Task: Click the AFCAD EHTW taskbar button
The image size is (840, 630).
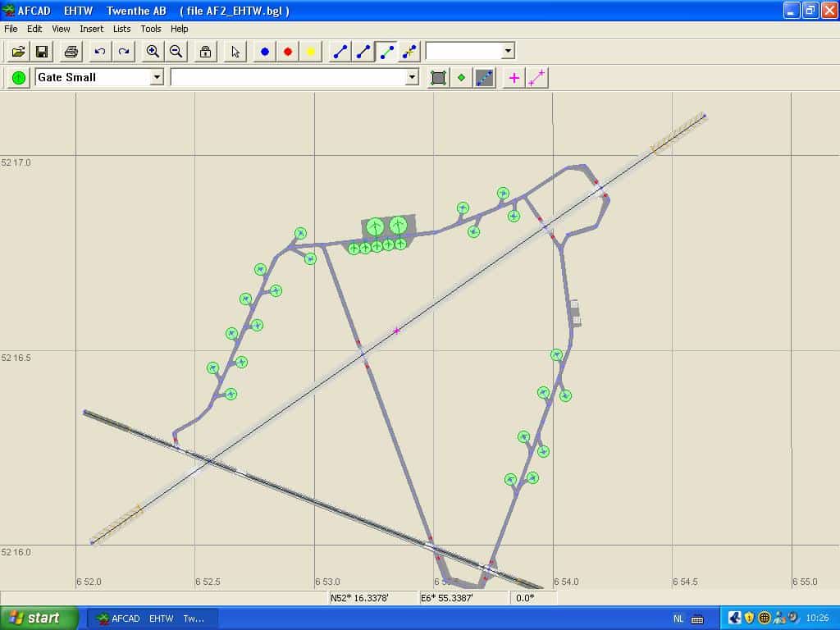Action: click(x=153, y=619)
